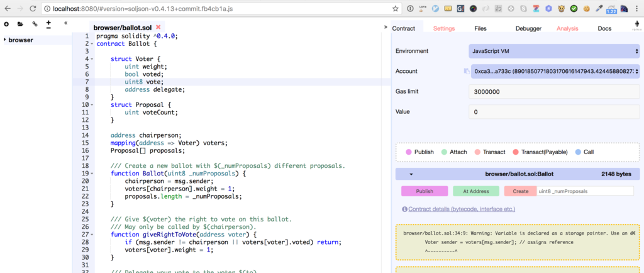Open the cookie extension icon

[587, 8]
